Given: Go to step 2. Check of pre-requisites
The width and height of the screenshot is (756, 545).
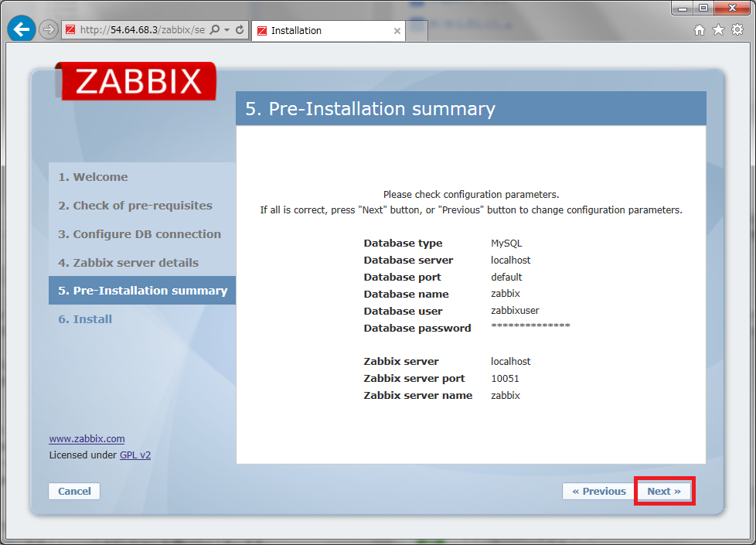Looking at the screenshot, I should pos(135,206).
